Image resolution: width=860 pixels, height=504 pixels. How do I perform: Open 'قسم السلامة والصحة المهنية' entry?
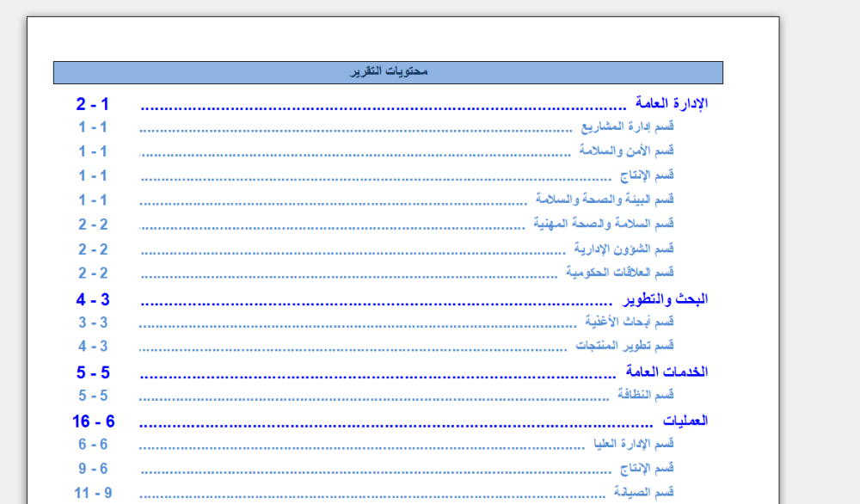(604, 224)
